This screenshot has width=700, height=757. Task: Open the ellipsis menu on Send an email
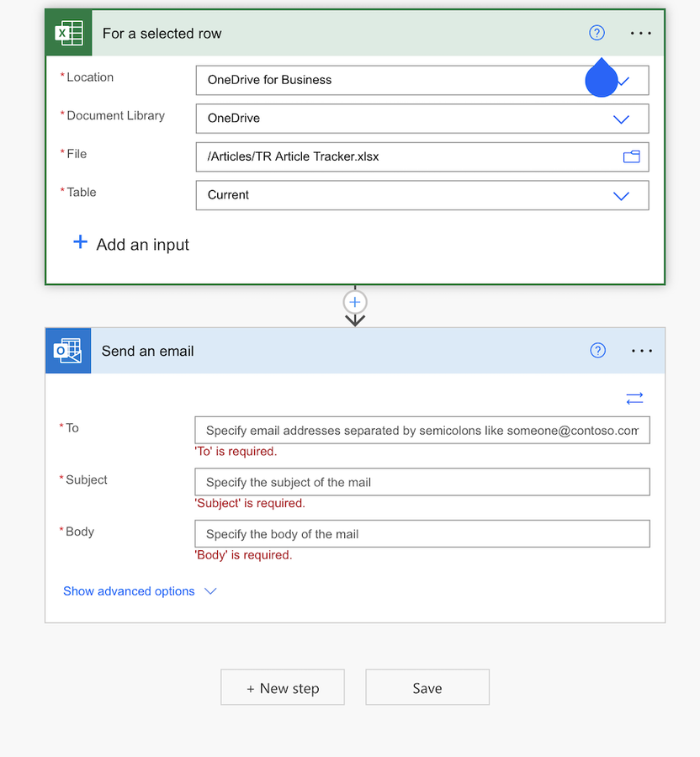point(641,351)
